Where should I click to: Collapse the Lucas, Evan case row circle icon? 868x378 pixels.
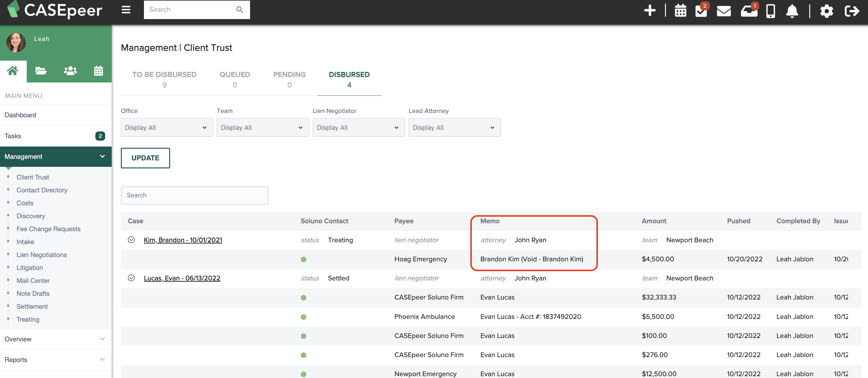coord(131,278)
